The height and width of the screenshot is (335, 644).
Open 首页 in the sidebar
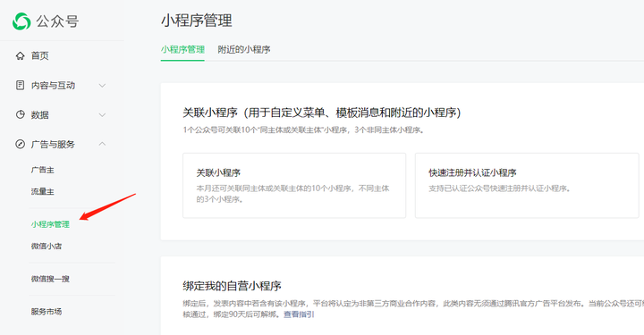coord(40,55)
